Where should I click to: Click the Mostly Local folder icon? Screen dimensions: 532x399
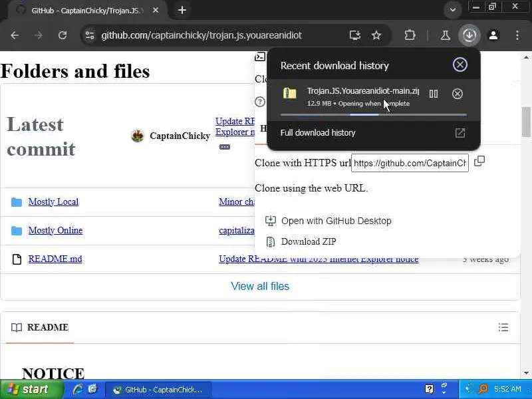(16, 202)
